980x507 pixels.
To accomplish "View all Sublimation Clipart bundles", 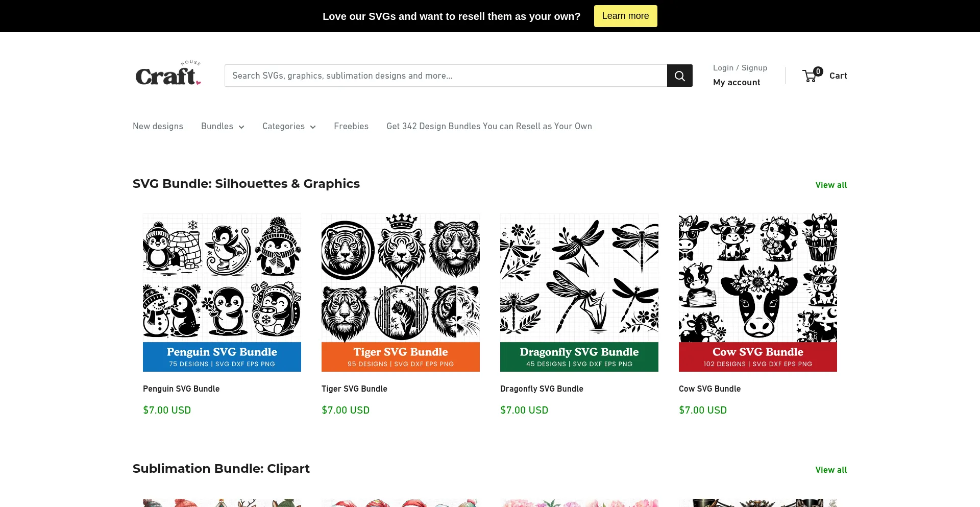I will 831,469.
